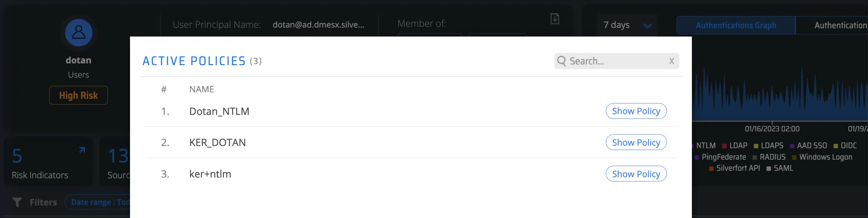Viewport: 868px width, 218px height.
Task: Click the Filters funnel icon
Action: (x=17, y=202)
